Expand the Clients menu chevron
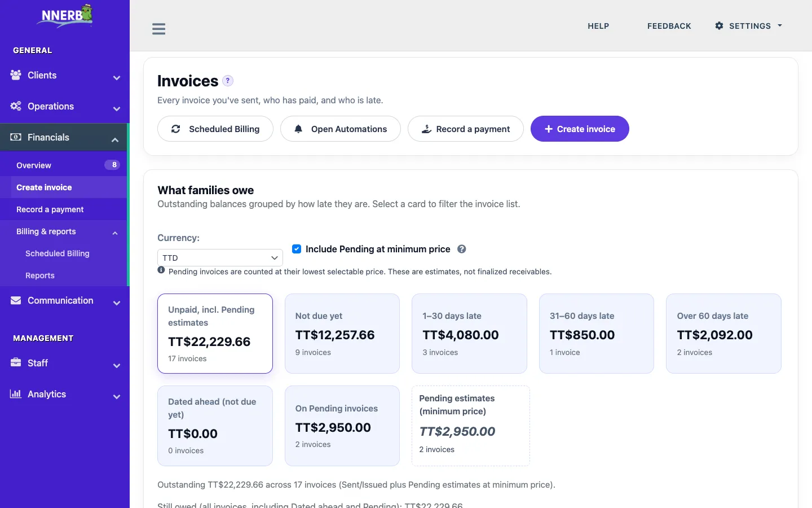 [x=117, y=78]
